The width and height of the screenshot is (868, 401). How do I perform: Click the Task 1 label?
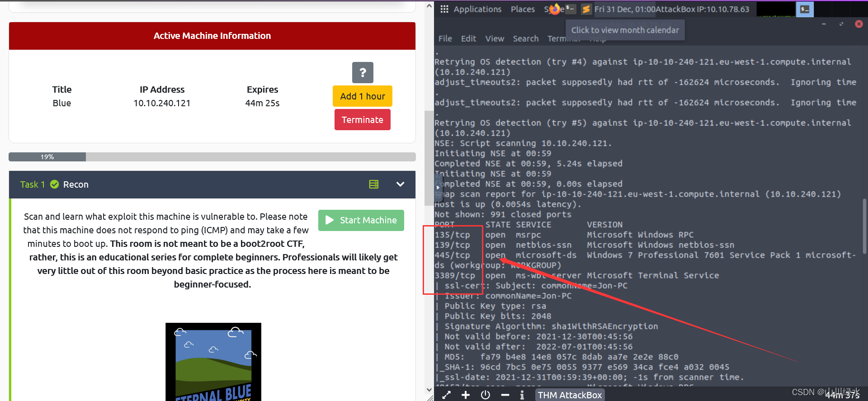click(33, 184)
